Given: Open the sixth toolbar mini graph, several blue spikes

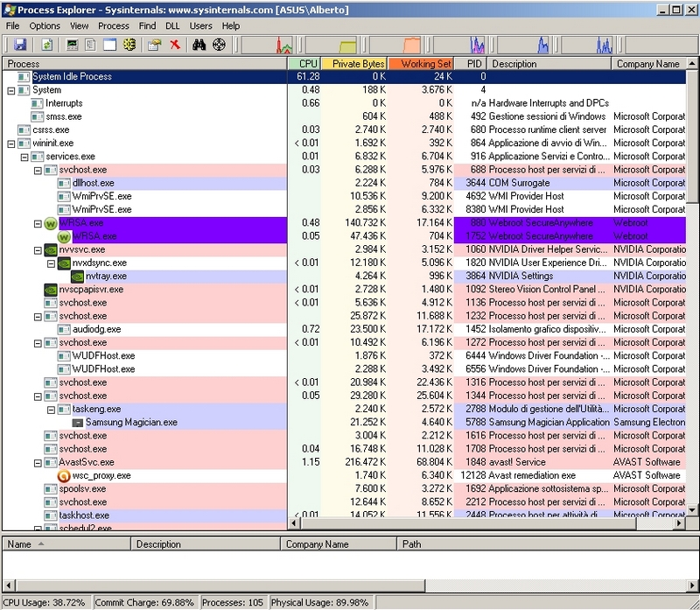Looking at the screenshot, I should (x=586, y=46).
